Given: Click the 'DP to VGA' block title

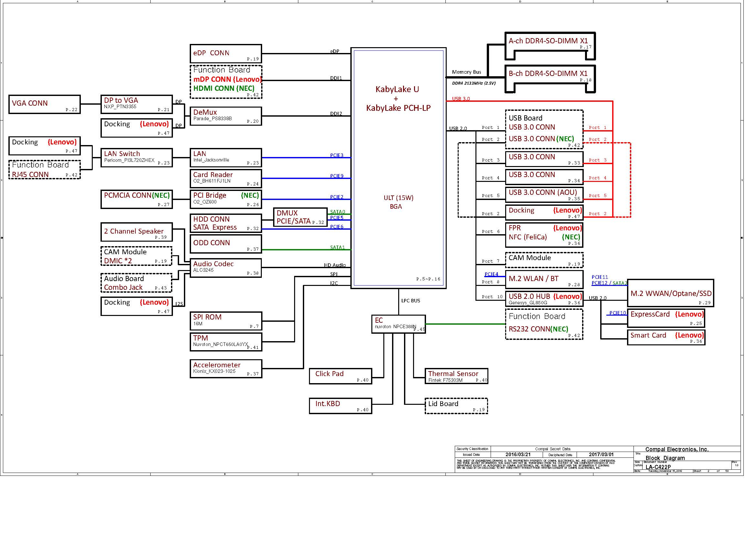Looking at the screenshot, I should 121,100.
